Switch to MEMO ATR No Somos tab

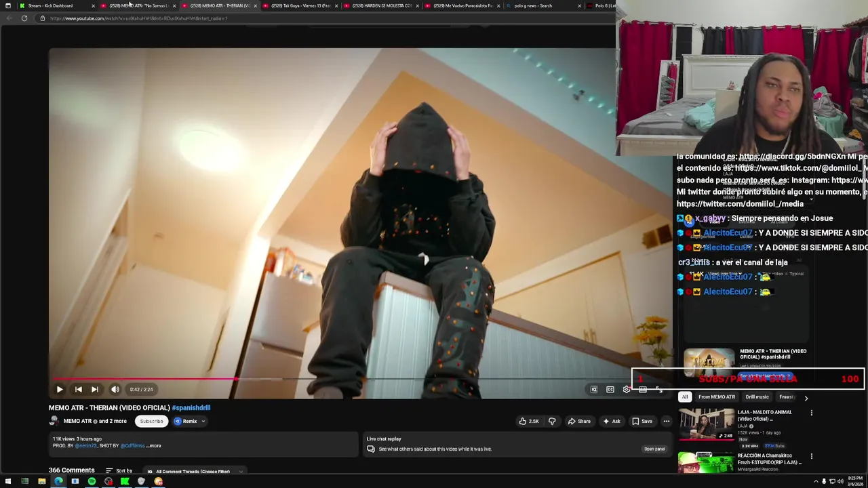click(x=138, y=5)
